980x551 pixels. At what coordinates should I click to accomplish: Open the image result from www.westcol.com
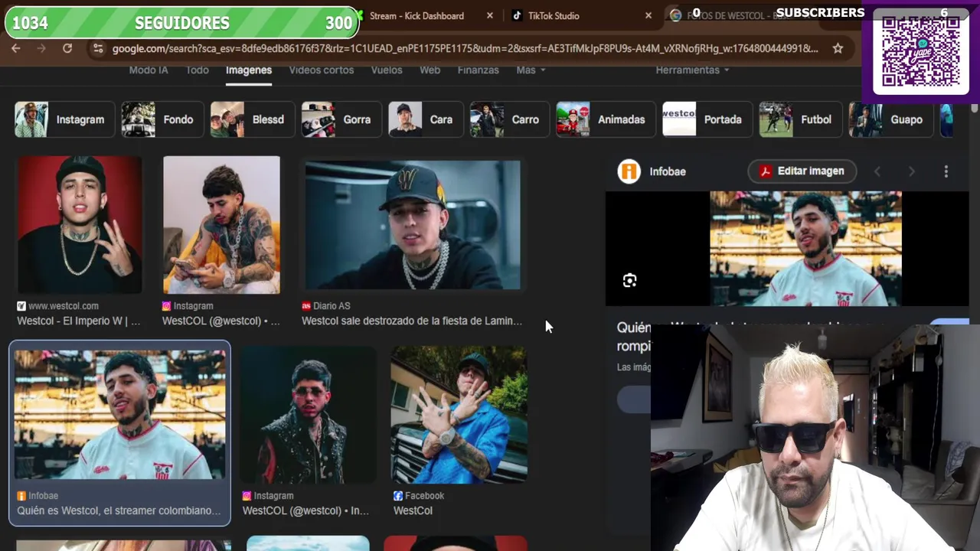tap(80, 225)
